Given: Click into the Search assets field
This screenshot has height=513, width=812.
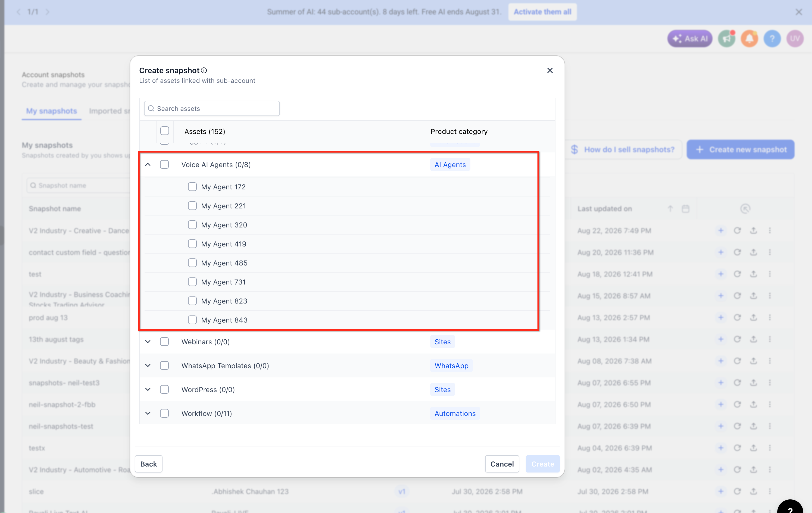Looking at the screenshot, I should click(212, 108).
